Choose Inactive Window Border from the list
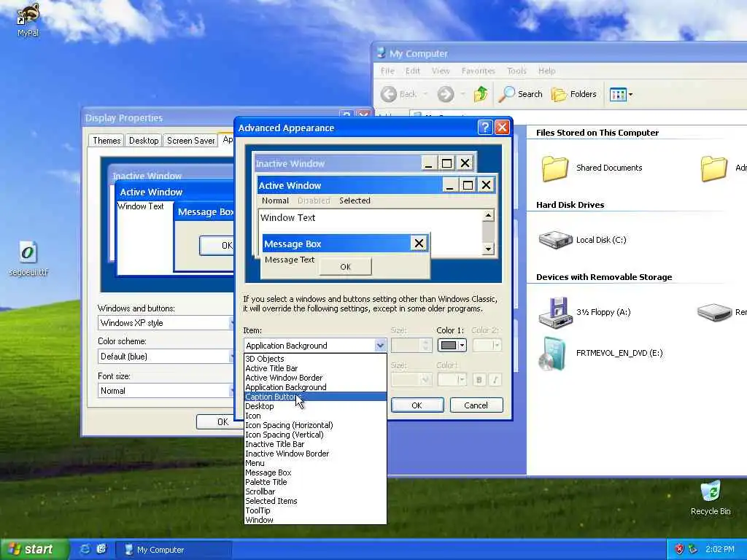Image resolution: width=747 pixels, height=560 pixels. (x=315, y=454)
